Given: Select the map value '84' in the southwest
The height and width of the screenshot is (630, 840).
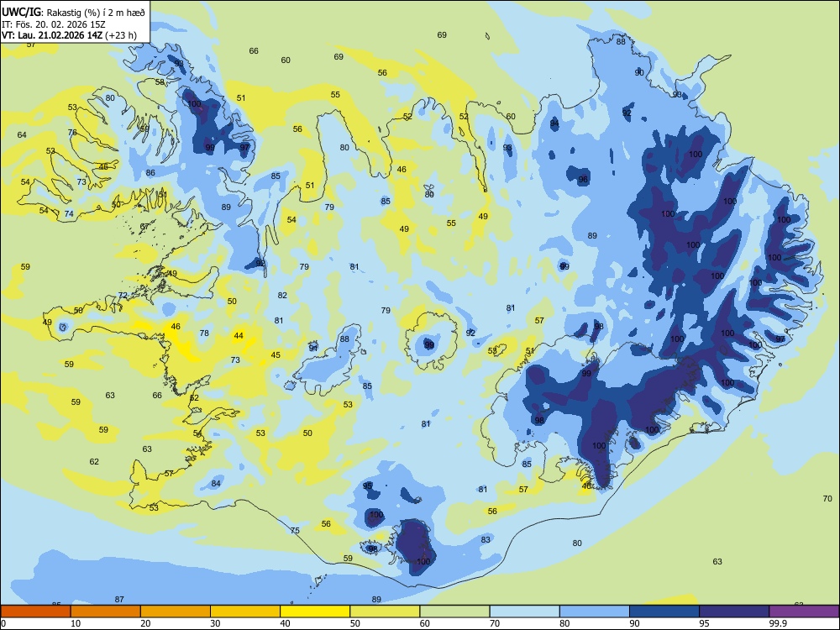Looking at the screenshot, I should 216,483.
